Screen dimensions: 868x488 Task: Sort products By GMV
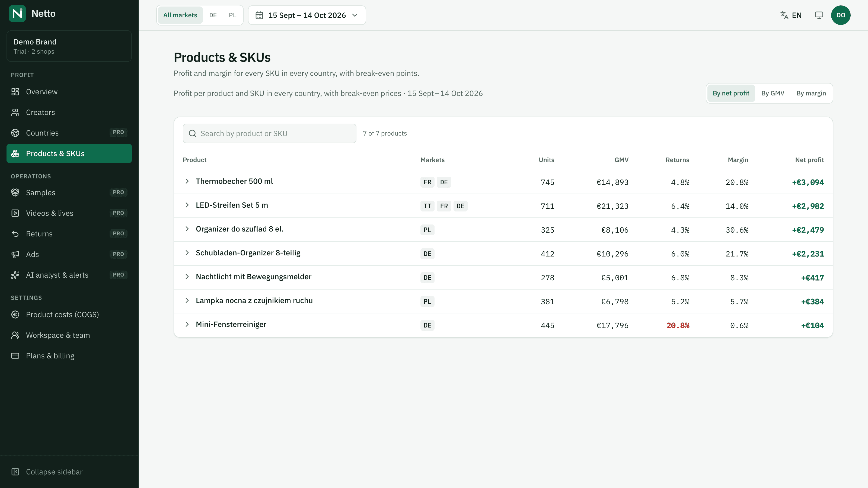point(773,93)
